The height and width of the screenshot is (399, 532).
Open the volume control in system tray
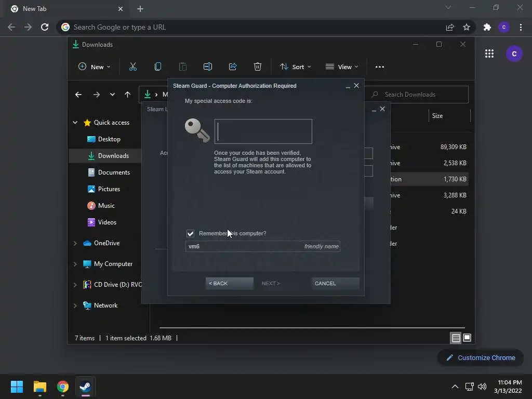[x=482, y=387]
